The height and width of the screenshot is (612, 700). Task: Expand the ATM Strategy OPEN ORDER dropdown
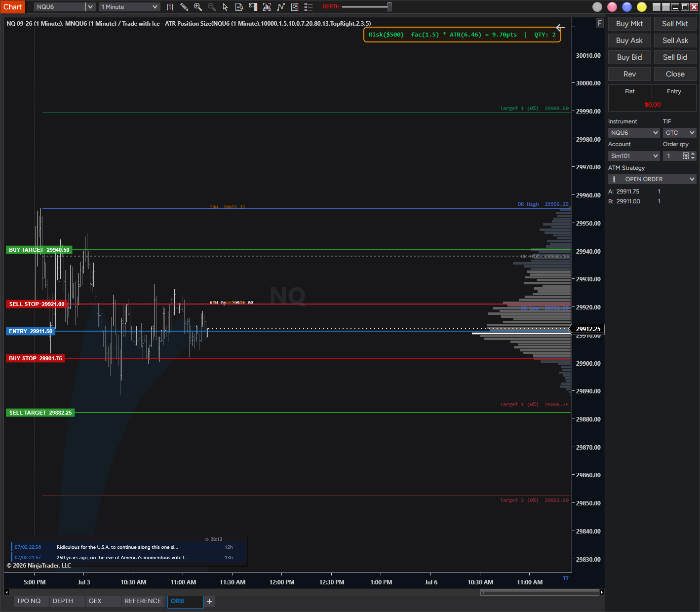click(652, 179)
